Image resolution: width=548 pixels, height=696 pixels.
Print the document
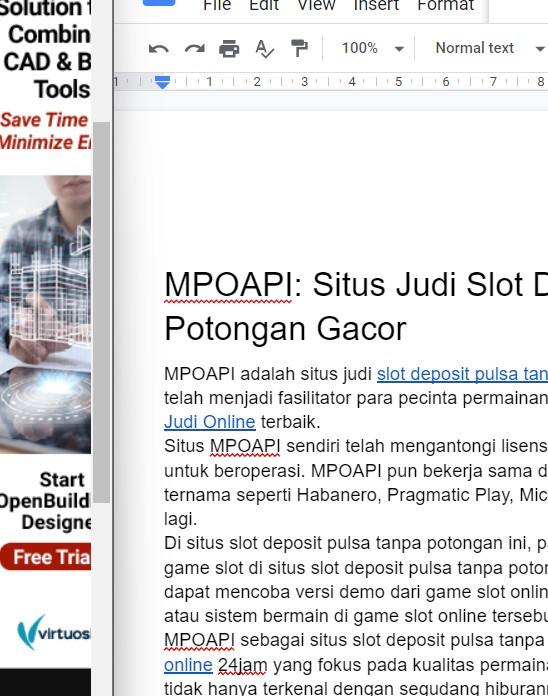click(x=229, y=48)
